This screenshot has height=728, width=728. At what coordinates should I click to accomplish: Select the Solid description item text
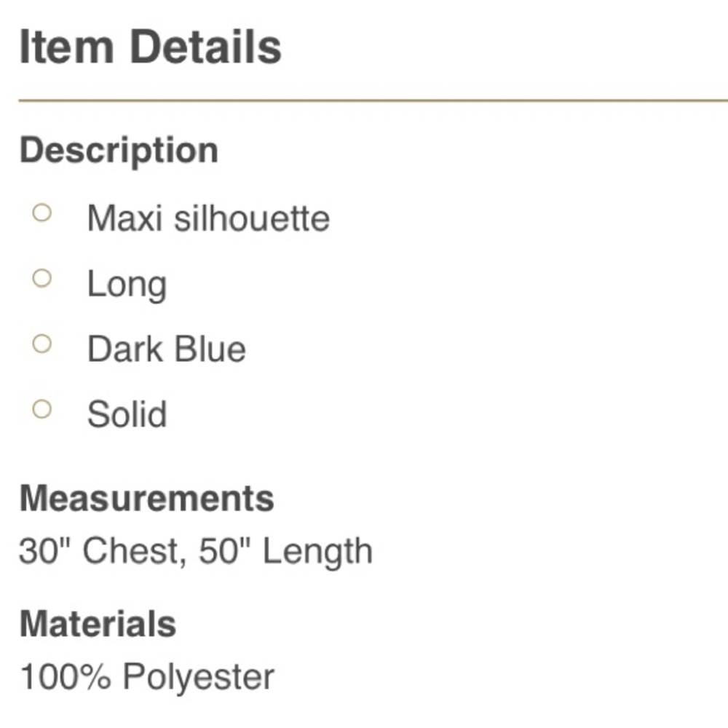pos(127,414)
